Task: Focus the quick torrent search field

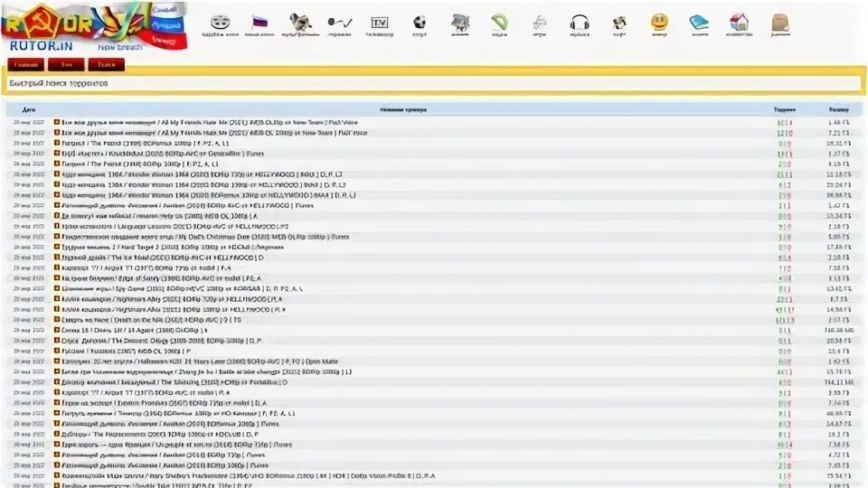Action: 435,83
